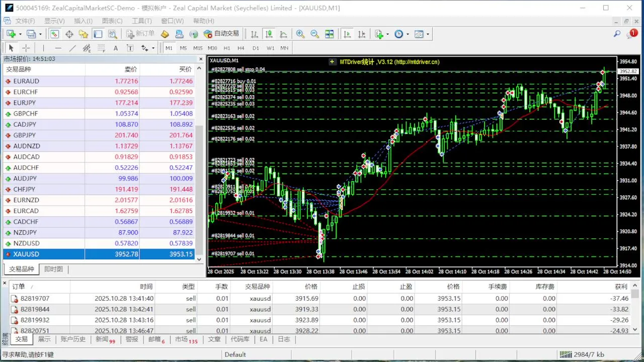Open the 插入(I) menu
644x362 pixels.
click(x=83, y=21)
